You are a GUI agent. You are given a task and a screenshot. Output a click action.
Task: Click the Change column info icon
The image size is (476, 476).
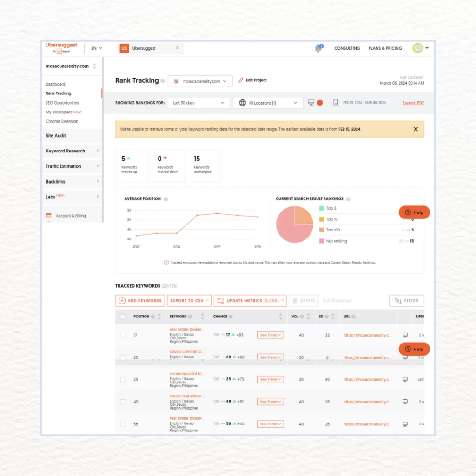click(x=231, y=317)
